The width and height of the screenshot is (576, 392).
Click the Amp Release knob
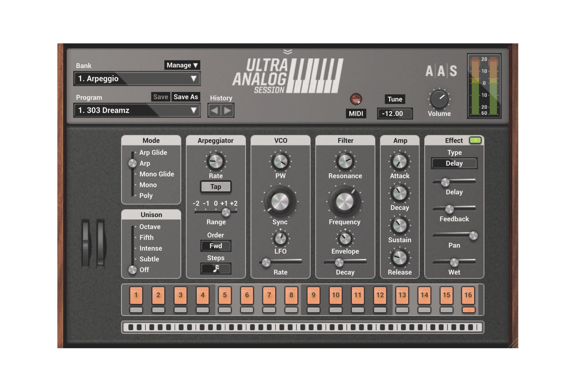click(x=400, y=258)
